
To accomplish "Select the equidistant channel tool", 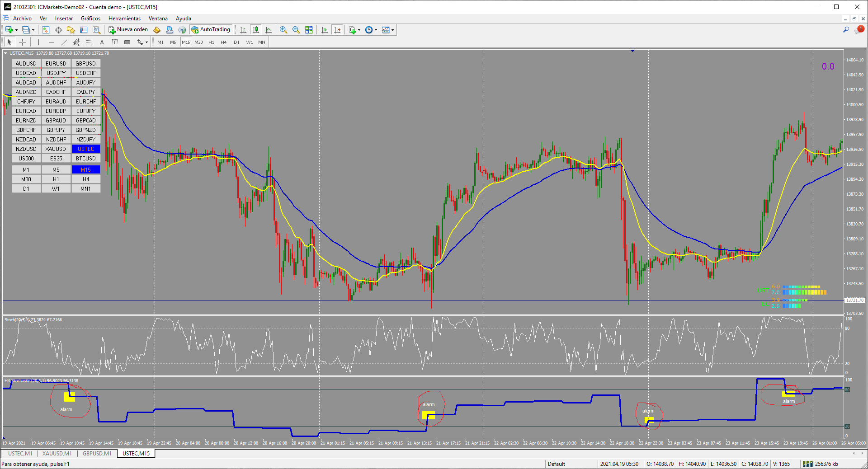I will click(77, 42).
